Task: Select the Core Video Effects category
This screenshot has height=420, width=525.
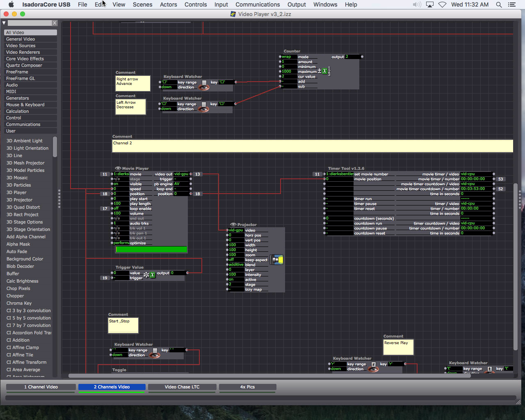Action: (31, 59)
